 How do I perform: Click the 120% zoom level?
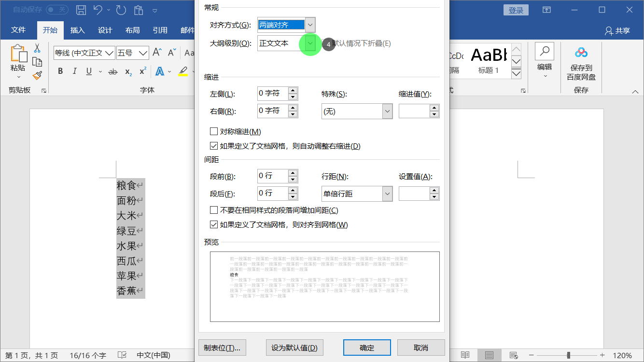(x=622, y=355)
